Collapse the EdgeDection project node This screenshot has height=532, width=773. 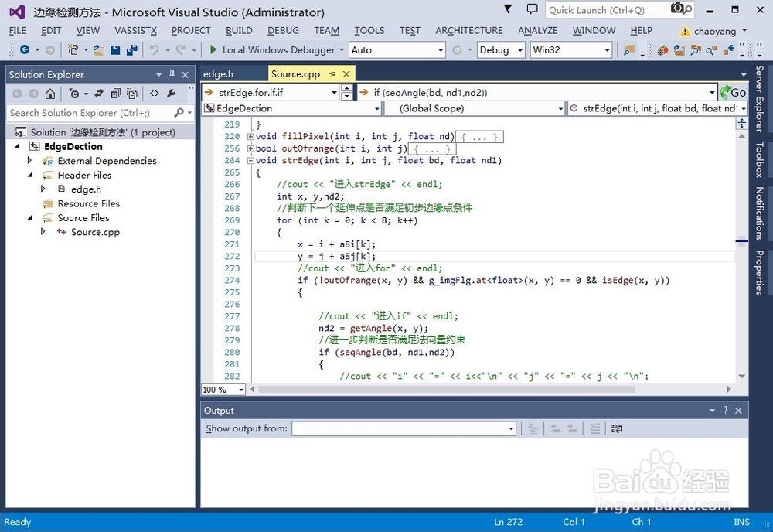(17, 146)
